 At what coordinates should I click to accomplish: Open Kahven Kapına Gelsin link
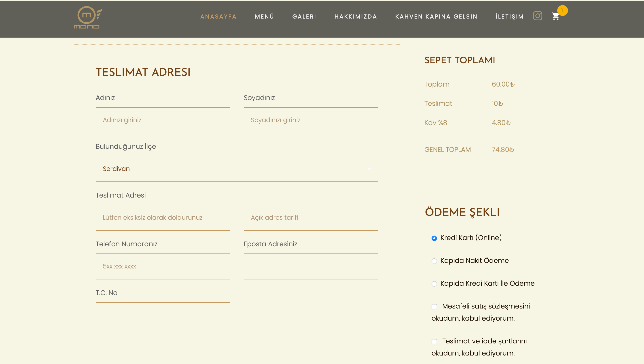pyautogui.click(x=436, y=17)
